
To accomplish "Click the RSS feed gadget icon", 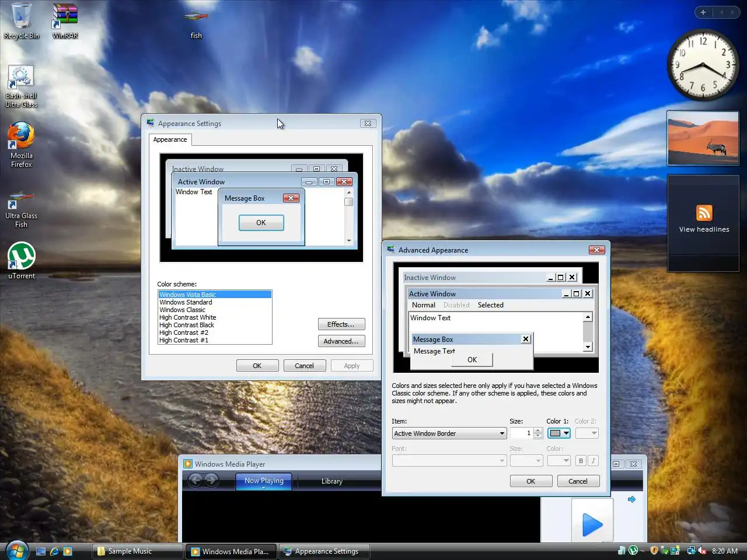I will coord(704,213).
